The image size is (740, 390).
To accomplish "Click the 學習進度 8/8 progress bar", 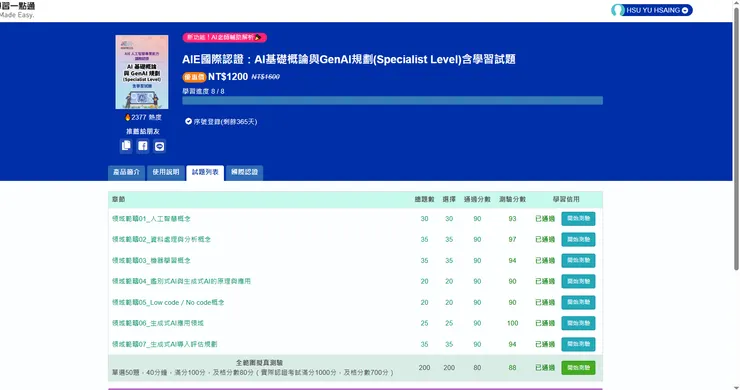I will click(x=392, y=100).
